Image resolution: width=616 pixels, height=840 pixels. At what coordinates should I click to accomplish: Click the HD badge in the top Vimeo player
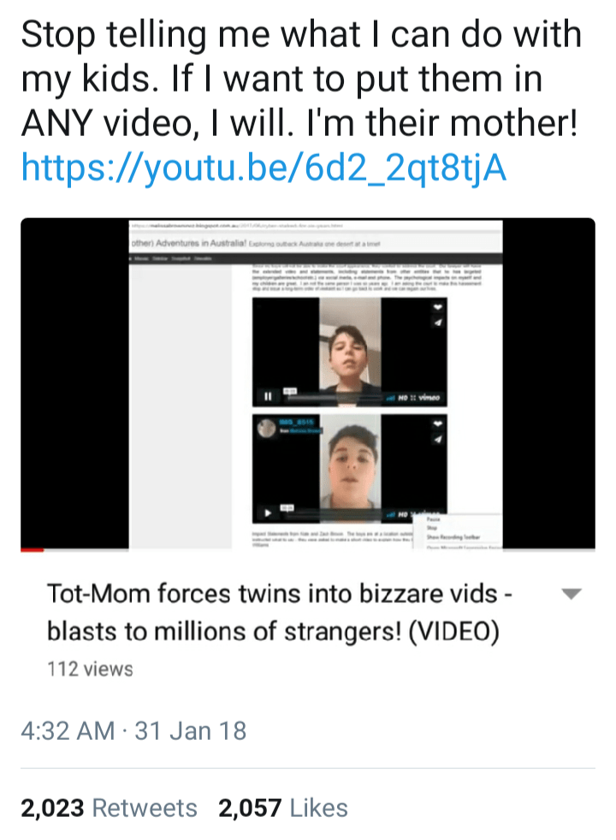[x=403, y=398]
